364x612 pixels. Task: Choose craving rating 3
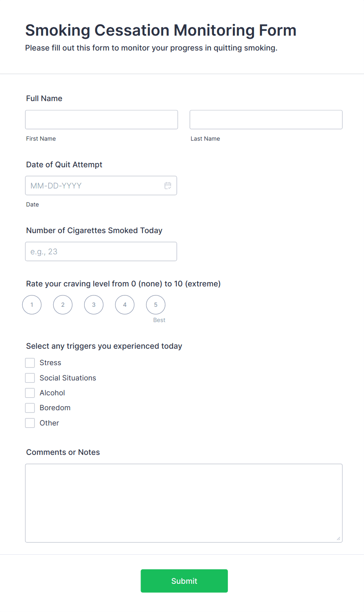[x=94, y=305]
